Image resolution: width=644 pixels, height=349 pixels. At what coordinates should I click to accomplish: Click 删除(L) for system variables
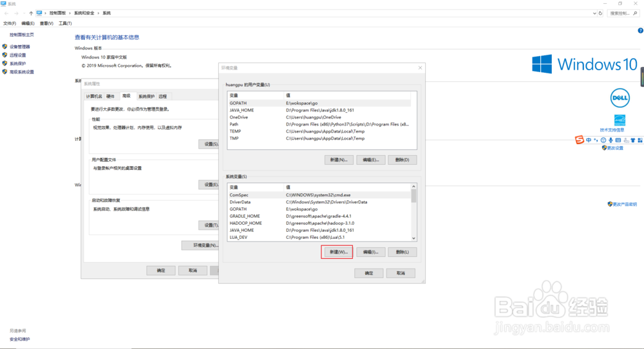pyautogui.click(x=402, y=252)
